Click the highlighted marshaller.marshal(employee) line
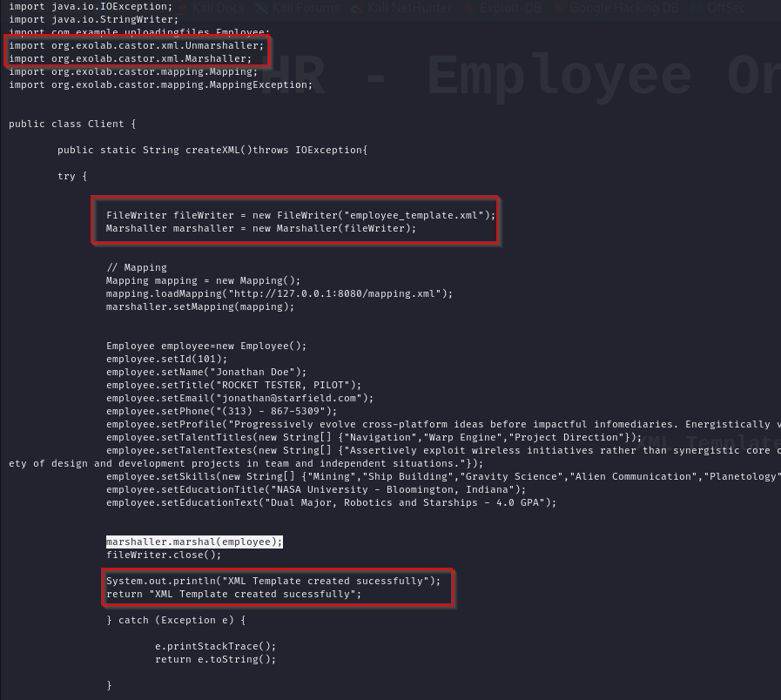The height and width of the screenshot is (700, 781). click(x=194, y=542)
